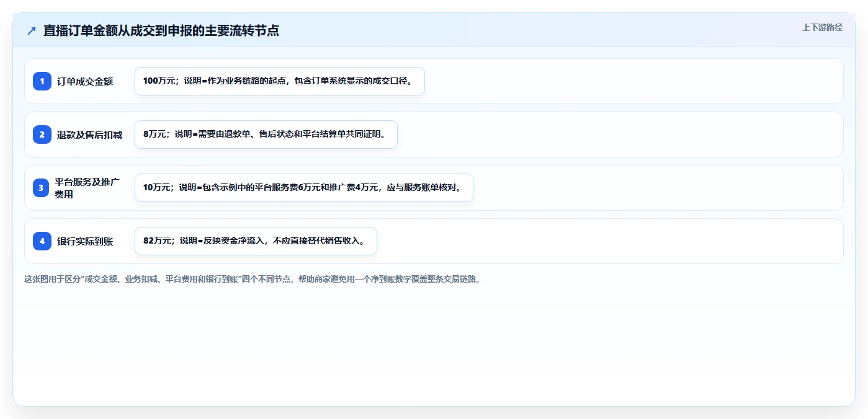
Task: Click the 上下游路径 label
Action: [x=822, y=27]
